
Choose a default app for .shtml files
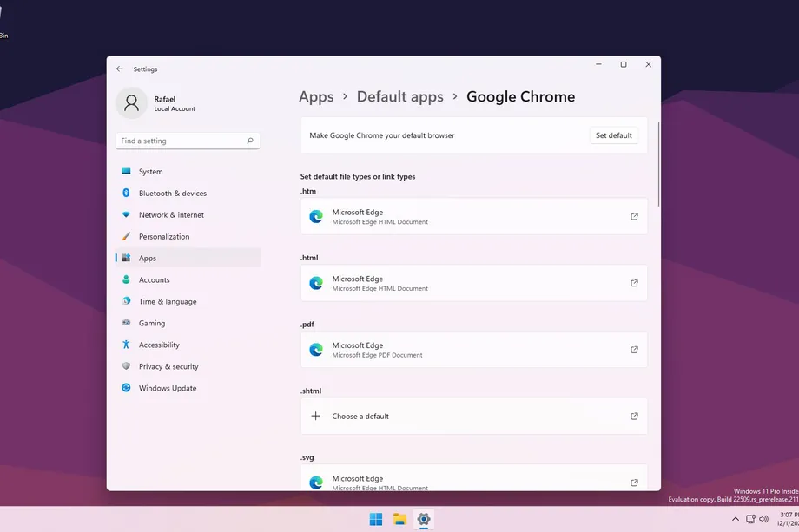[473, 416]
